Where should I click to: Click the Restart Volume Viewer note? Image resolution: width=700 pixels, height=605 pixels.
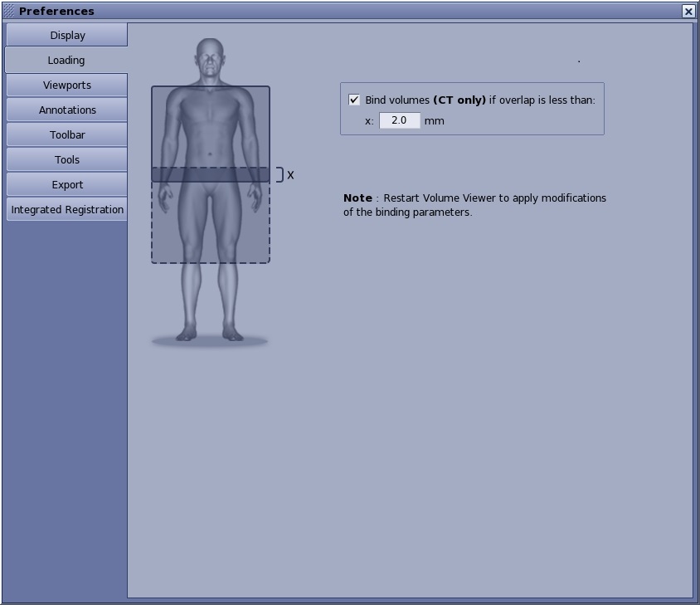[x=474, y=205]
